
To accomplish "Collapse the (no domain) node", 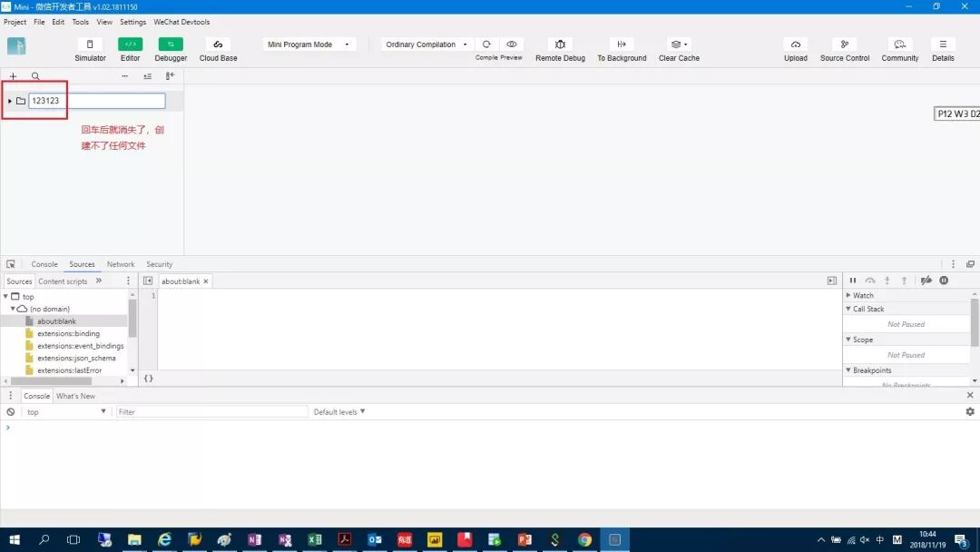I will click(13, 309).
